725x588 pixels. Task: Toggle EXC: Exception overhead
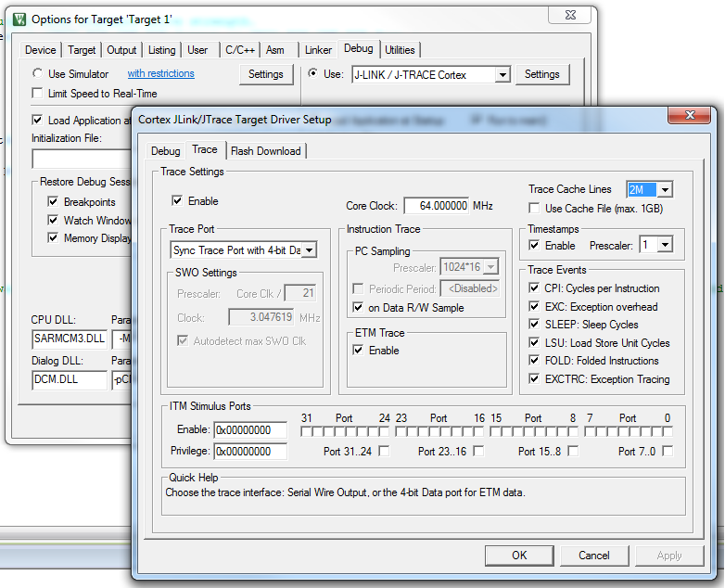coord(534,306)
